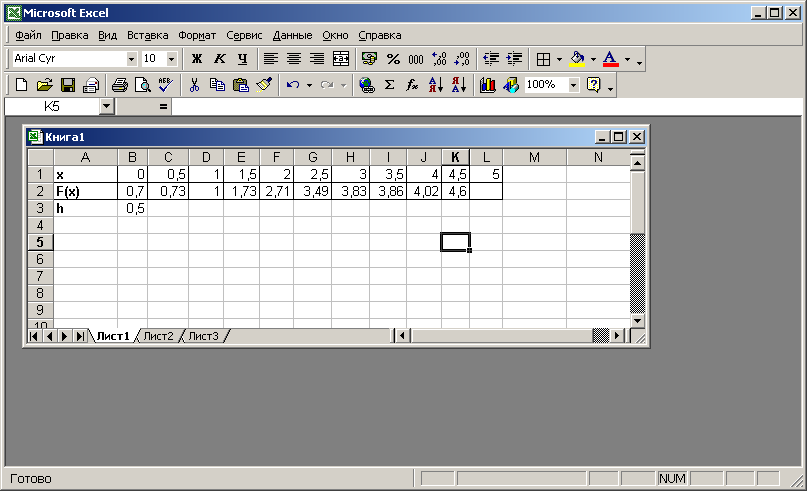Screen dimensions: 807x491
Task: Increase cell indent
Action: click(x=514, y=59)
